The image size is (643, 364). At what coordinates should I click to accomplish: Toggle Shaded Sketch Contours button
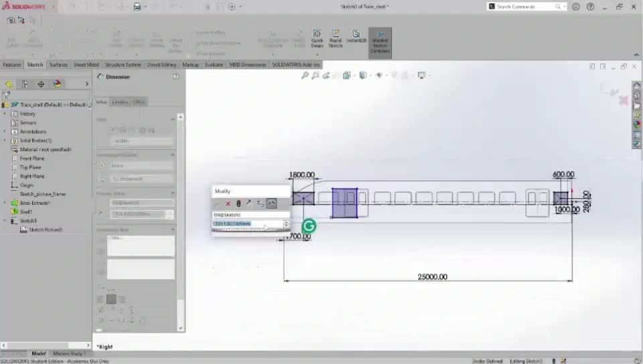point(380,41)
